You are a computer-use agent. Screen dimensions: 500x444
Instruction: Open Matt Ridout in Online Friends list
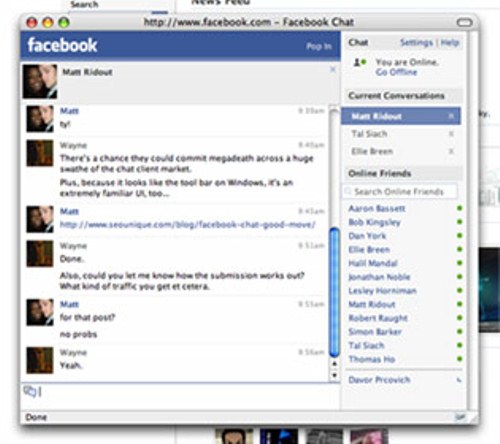(372, 304)
